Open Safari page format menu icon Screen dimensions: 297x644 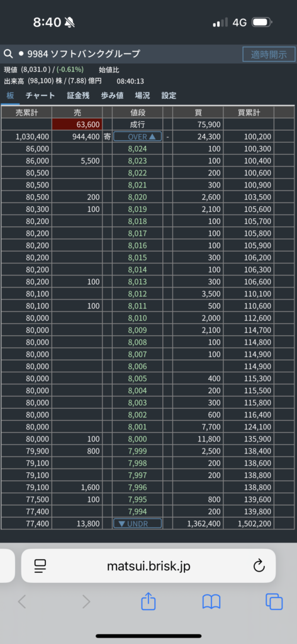click(40, 566)
